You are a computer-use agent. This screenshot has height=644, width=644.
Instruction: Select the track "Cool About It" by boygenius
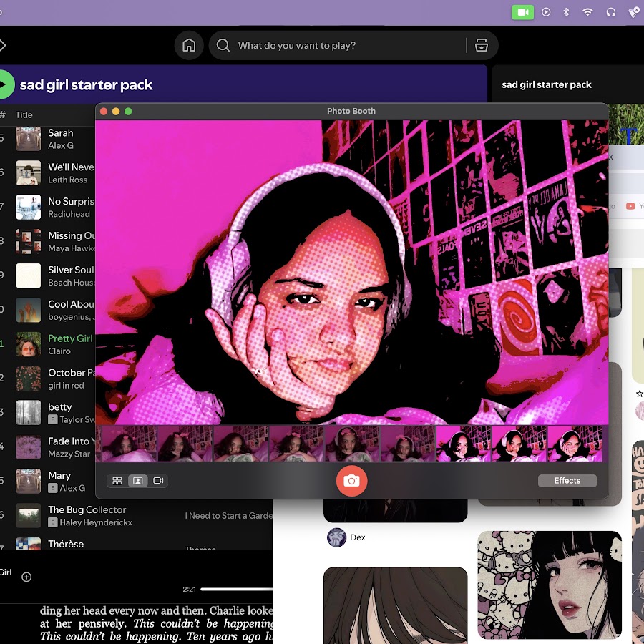[72, 304]
